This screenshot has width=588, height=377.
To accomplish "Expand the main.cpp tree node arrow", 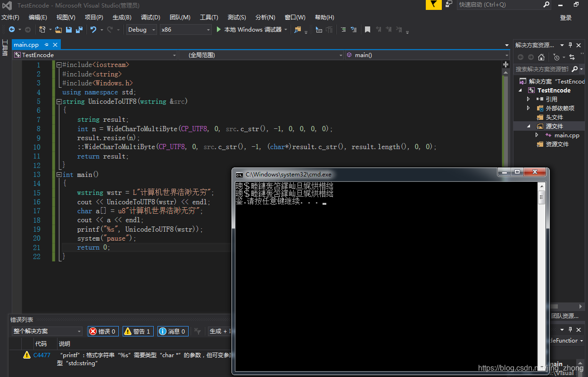I will click(x=537, y=135).
